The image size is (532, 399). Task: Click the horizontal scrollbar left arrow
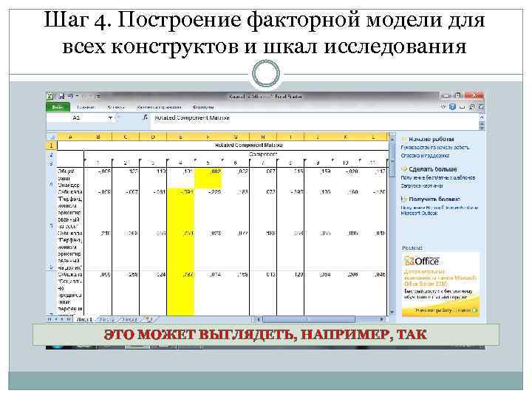[x=258, y=319]
